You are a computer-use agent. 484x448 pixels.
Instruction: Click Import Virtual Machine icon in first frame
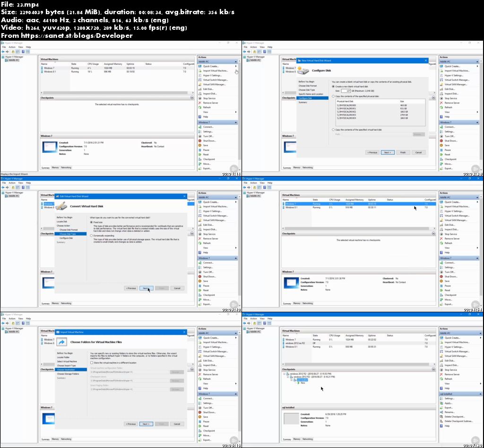tap(200, 71)
